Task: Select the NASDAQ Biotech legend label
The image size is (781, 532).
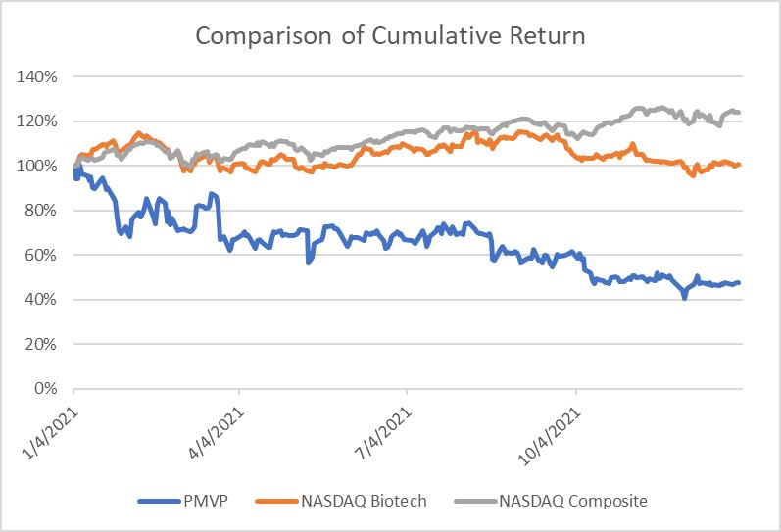Action: 365,501
